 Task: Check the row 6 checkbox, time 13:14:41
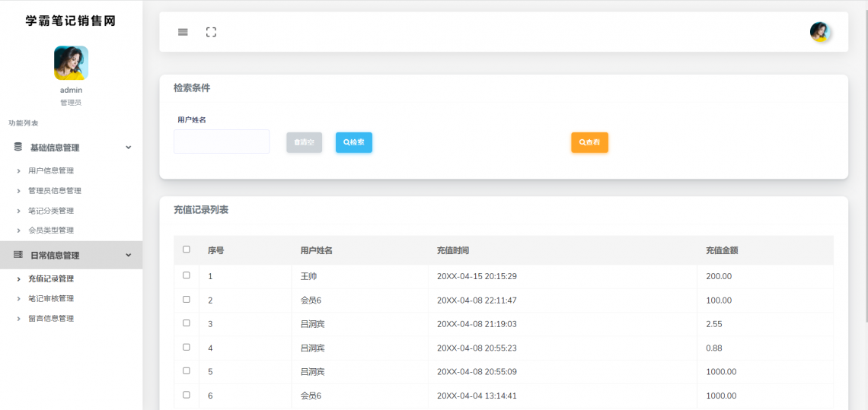click(x=186, y=395)
